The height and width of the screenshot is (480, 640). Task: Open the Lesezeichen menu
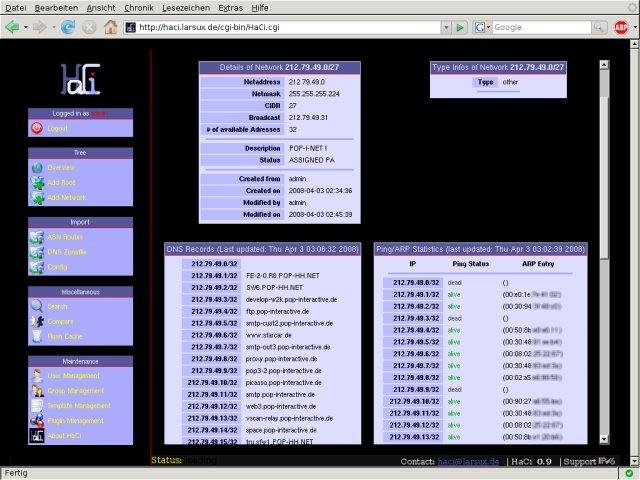click(186, 8)
